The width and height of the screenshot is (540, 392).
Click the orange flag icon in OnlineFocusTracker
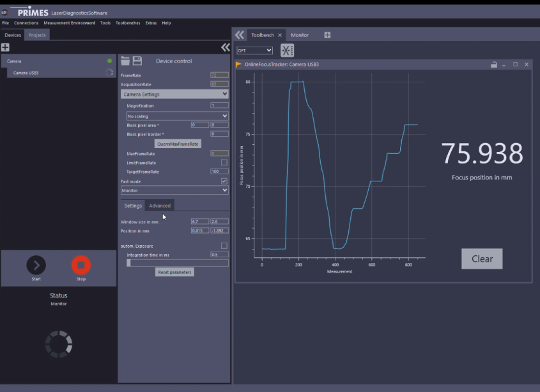[x=238, y=64]
